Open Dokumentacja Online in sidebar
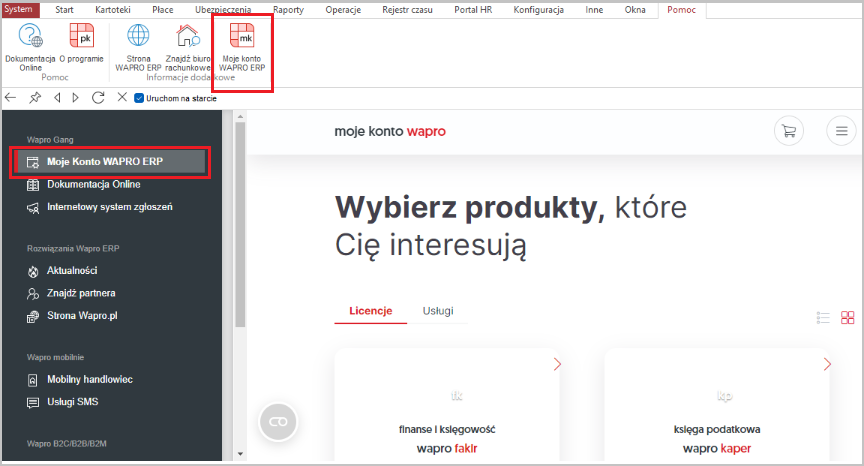The image size is (864, 466). pos(94,185)
